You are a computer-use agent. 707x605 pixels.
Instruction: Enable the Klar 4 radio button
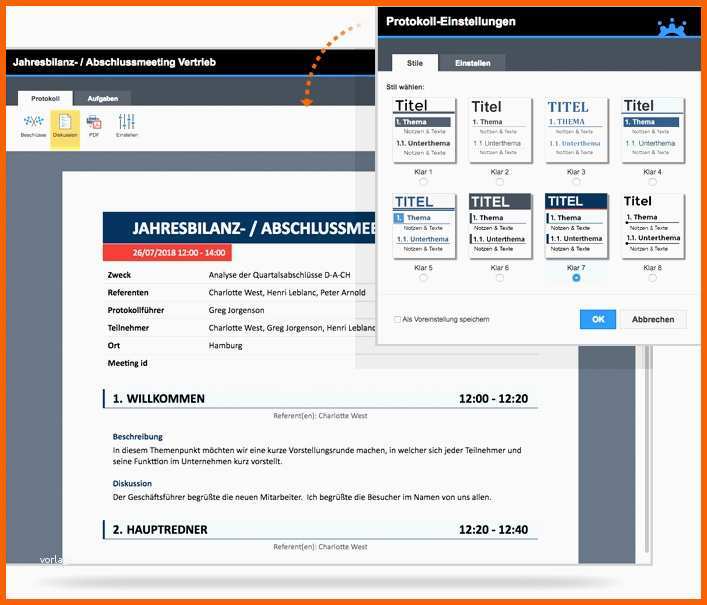652,182
